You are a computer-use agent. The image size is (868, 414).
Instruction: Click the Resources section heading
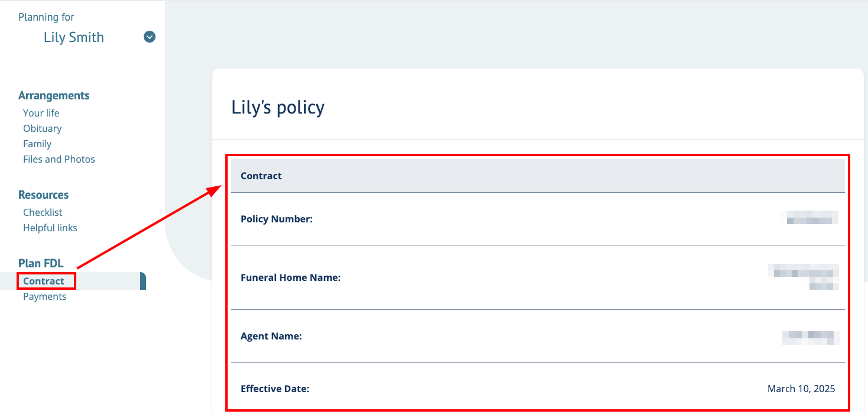43,195
